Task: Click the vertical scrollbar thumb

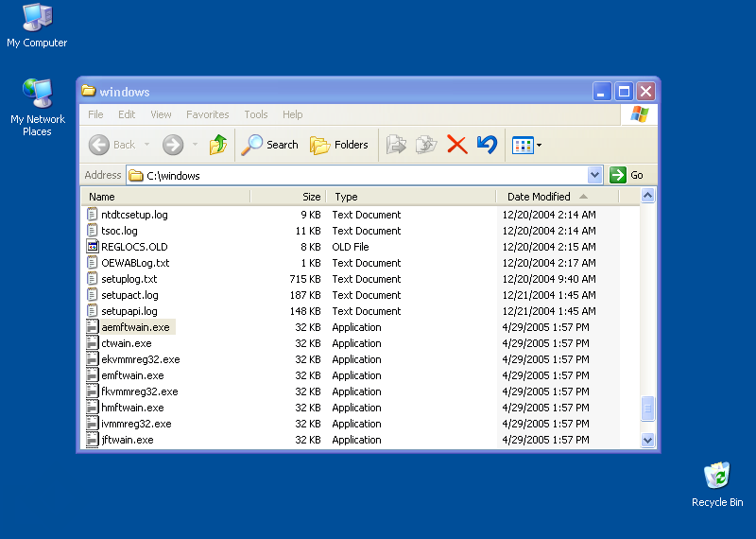Action: [647, 409]
